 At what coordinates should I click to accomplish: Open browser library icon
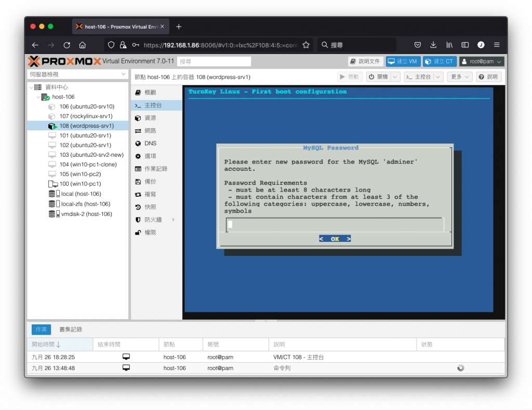(x=449, y=45)
